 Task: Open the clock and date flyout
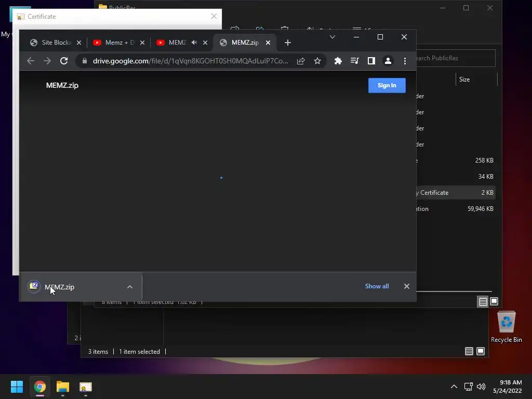click(508, 387)
